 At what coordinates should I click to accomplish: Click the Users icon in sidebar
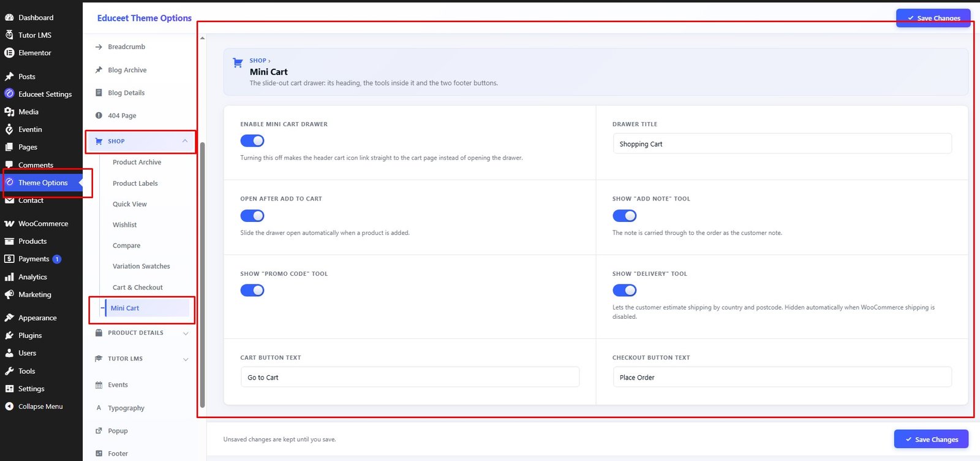tap(9, 353)
